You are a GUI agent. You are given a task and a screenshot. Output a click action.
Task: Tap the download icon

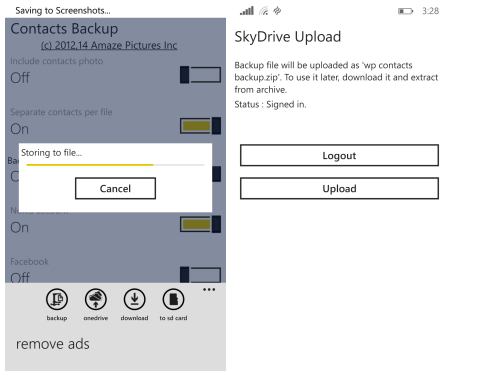point(134,299)
